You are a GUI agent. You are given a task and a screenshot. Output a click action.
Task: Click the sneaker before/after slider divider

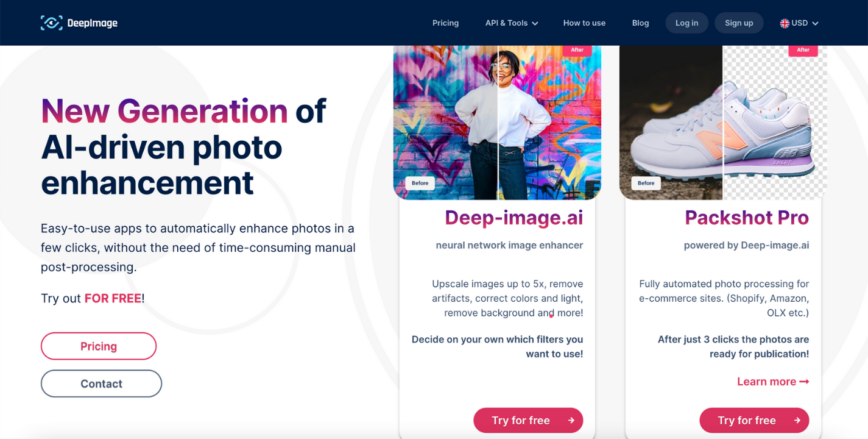click(x=722, y=123)
